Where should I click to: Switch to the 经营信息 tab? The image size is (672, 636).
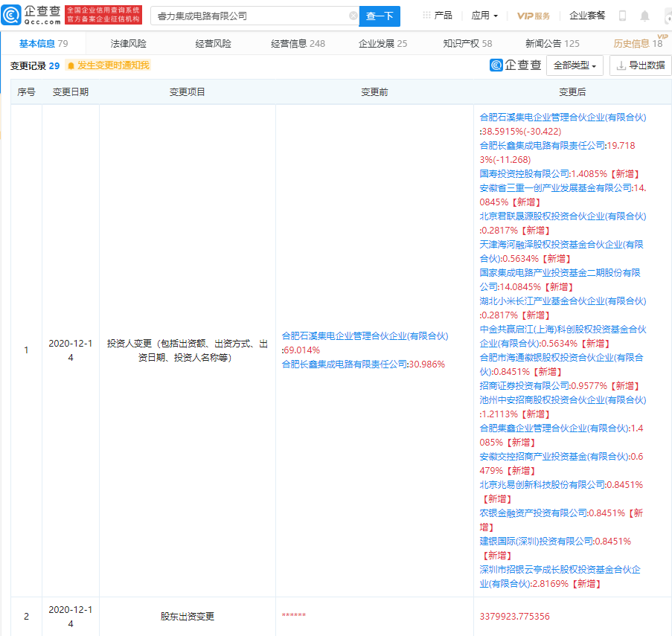pos(298,44)
